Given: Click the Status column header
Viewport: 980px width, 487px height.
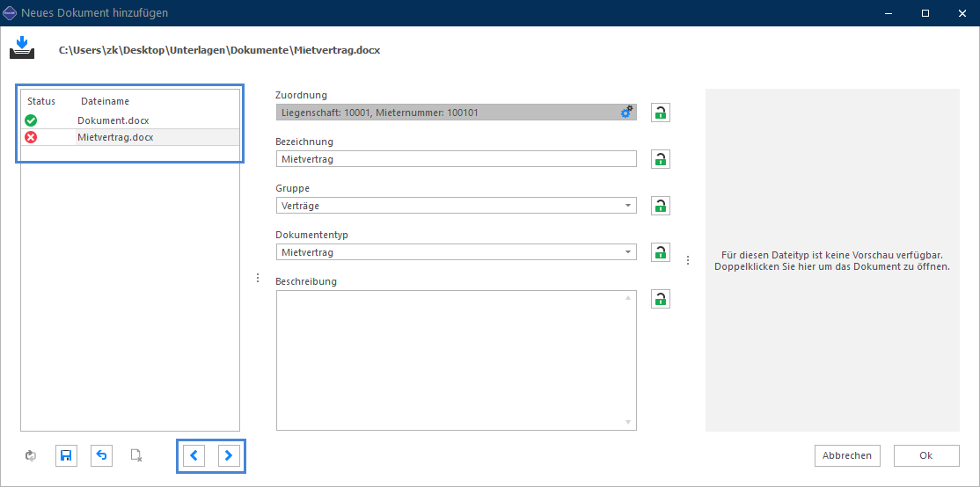Looking at the screenshot, I should pyautogui.click(x=41, y=100).
